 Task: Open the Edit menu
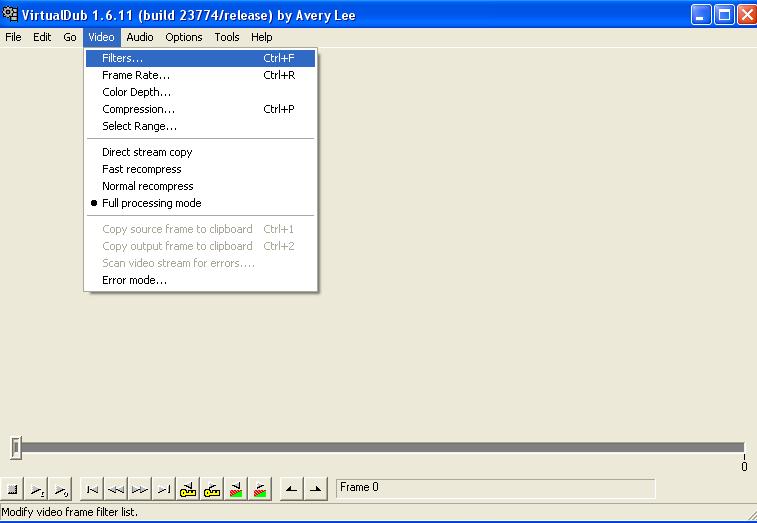[x=42, y=37]
